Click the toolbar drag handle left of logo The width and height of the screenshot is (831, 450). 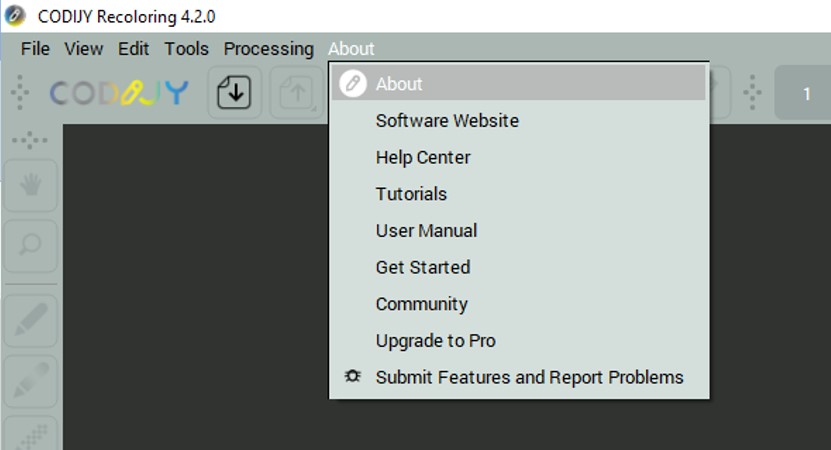click(x=19, y=93)
